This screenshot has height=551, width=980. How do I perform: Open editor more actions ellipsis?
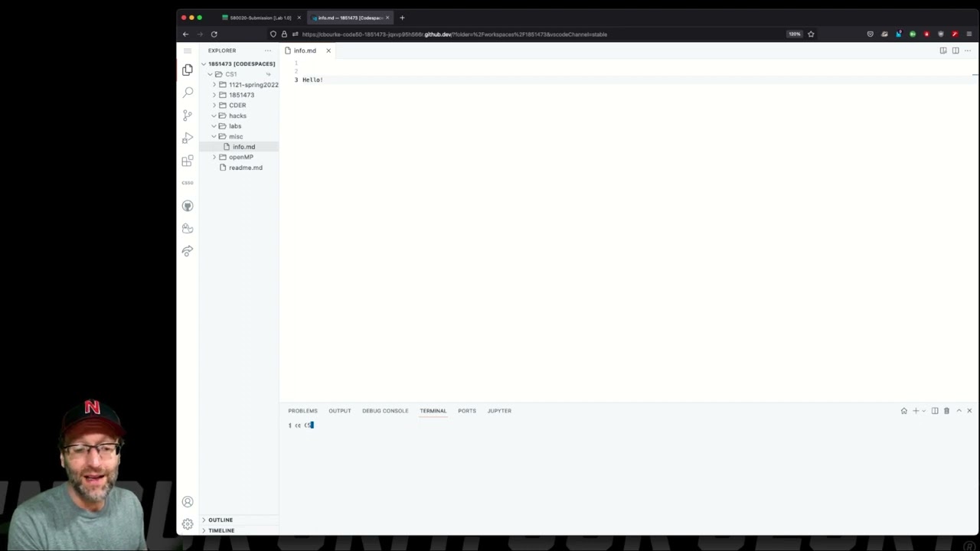(x=968, y=51)
